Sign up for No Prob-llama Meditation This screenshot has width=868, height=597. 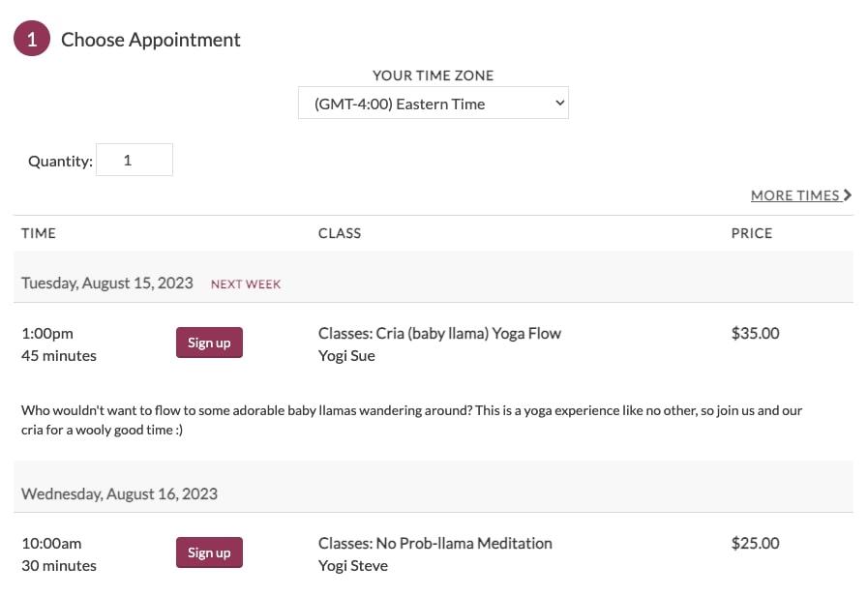(209, 552)
